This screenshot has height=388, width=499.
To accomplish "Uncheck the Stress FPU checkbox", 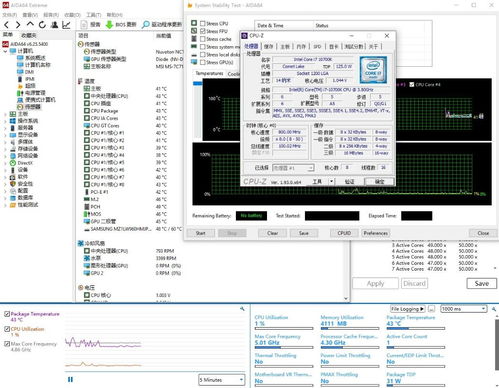I will click(202, 31).
